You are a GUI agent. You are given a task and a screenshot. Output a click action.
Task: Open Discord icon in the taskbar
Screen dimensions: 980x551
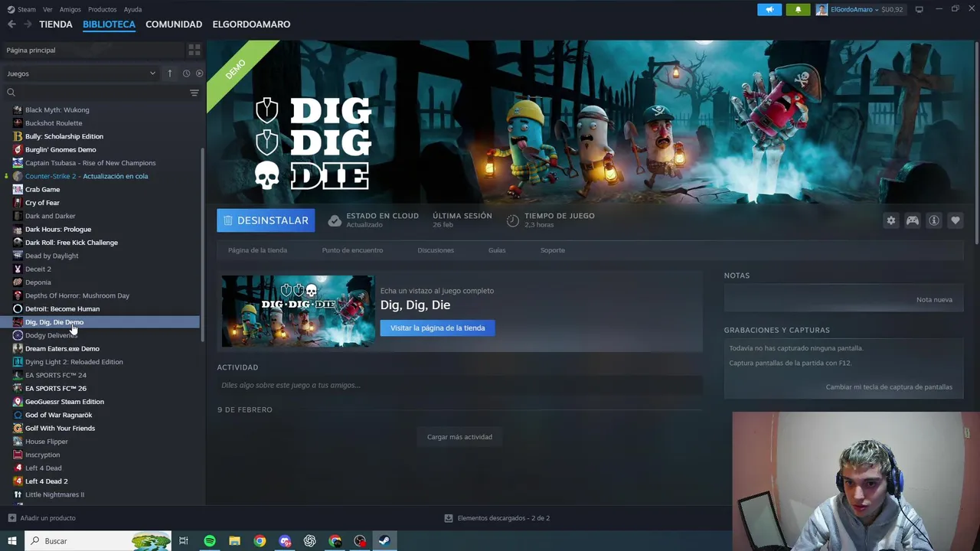[285, 541]
